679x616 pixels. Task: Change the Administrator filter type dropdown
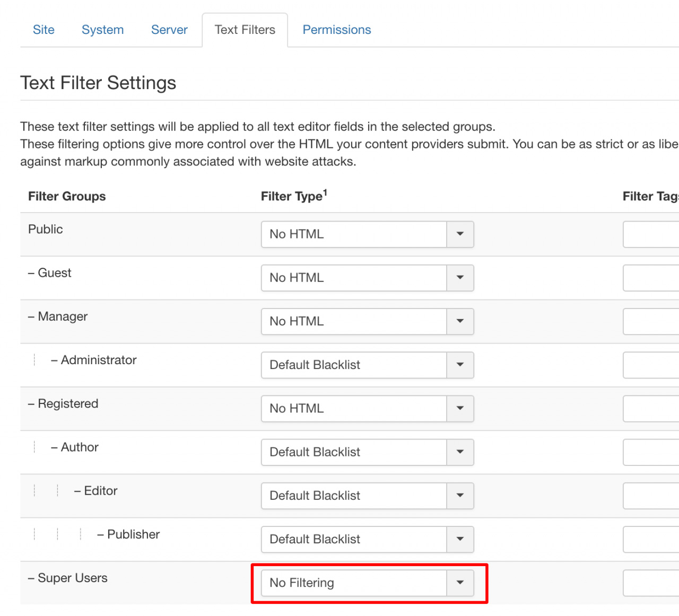pos(367,365)
